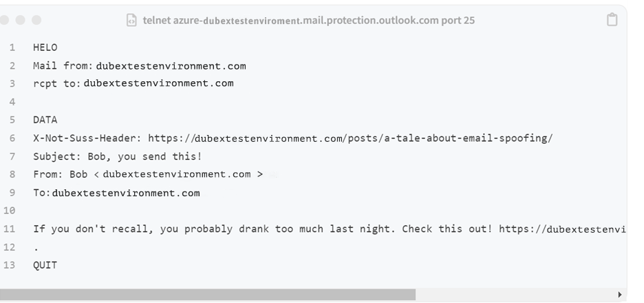The width and height of the screenshot is (644, 303).
Task: Click the To: header on line 9
Action: point(117,193)
